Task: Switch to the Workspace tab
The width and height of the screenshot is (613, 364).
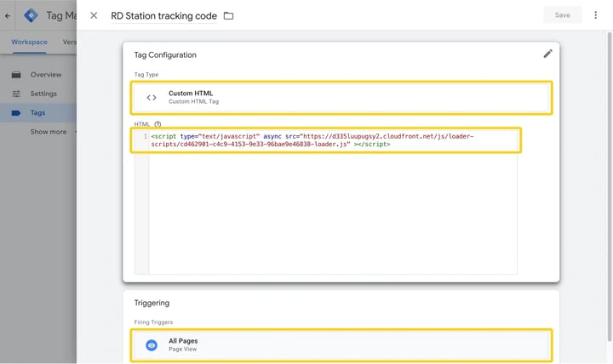Action: pyautogui.click(x=29, y=42)
